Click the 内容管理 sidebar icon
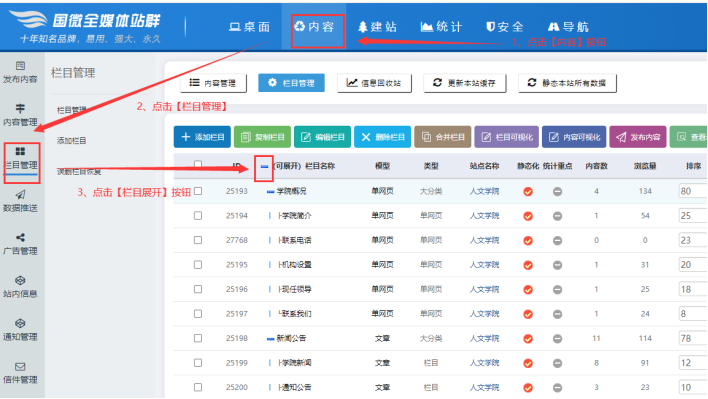The width and height of the screenshot is (708, 399). [20, 115]
